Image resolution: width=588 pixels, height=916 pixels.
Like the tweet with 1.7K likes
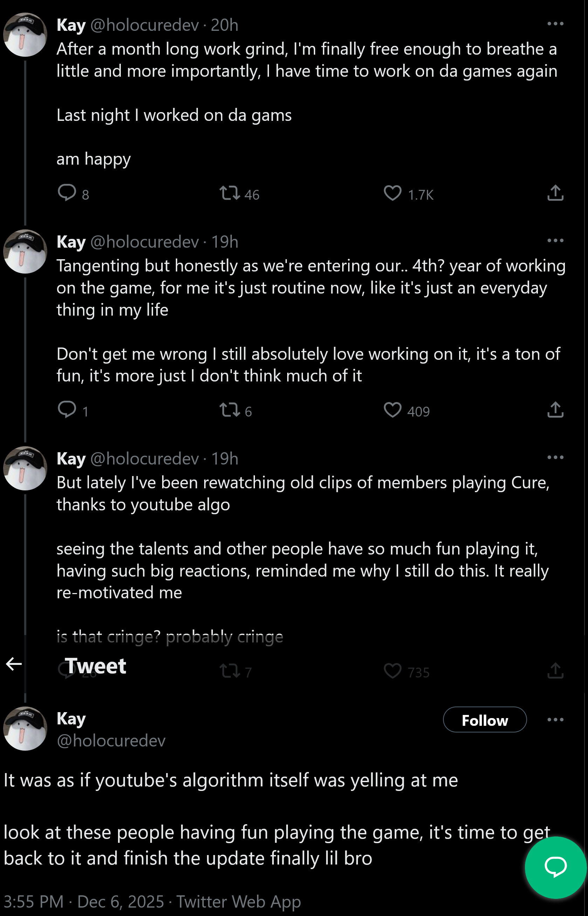(x=393, y=193)
